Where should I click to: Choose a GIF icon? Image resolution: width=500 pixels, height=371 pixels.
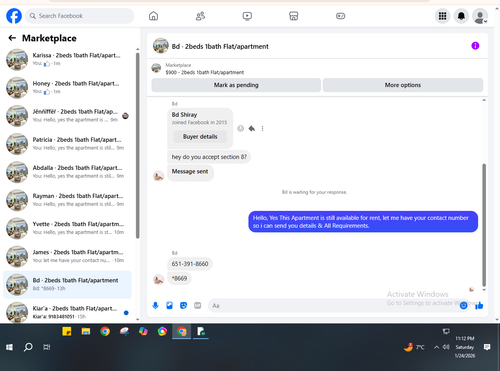[198, 305]
